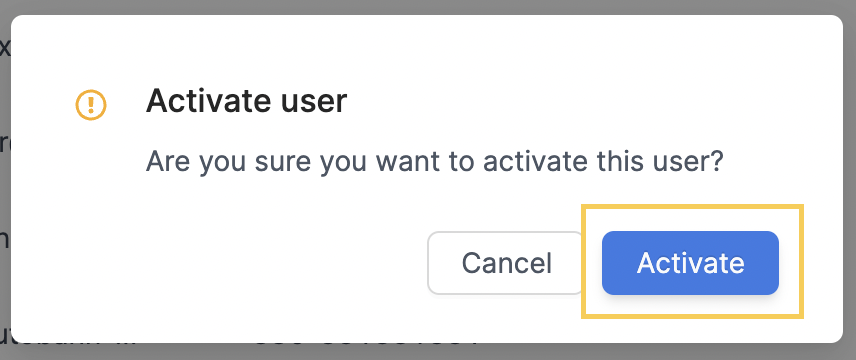Dismiss the dialog with the Cancel button
The height and width of the screenshot is (360, 856).
point(507,263)
